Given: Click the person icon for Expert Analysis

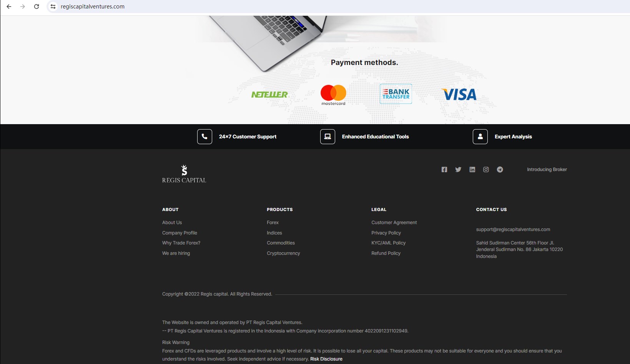Looking at the screenshot, I should click(480, 136).
